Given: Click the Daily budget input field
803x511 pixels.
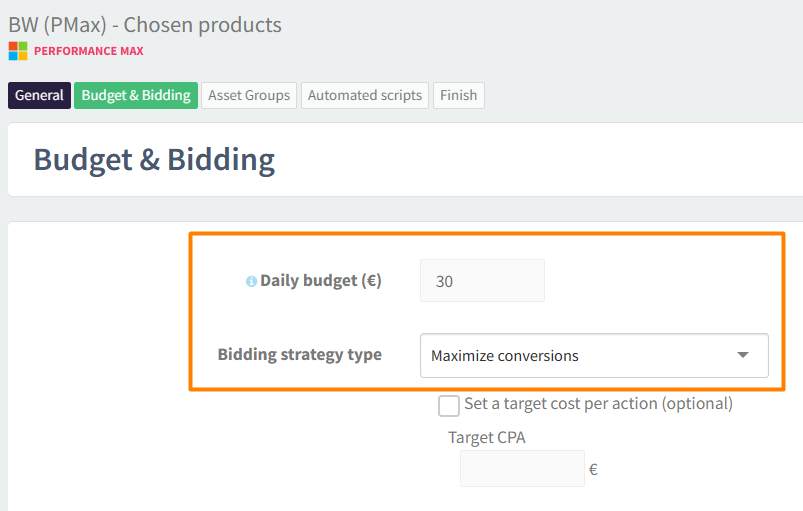Looking at the screenshot, I should [482, 281].
